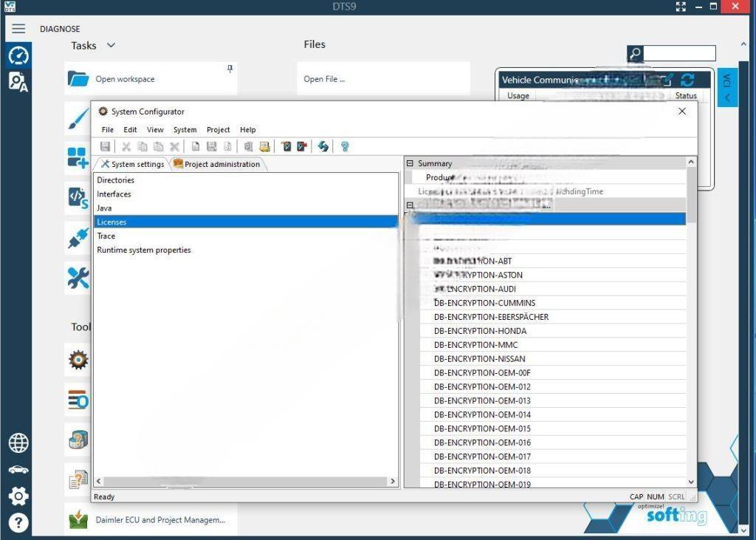This screenshot has height=540, width=756.
Task: Refresh the Vehicle Communication panel
Action: coord(687,80)
